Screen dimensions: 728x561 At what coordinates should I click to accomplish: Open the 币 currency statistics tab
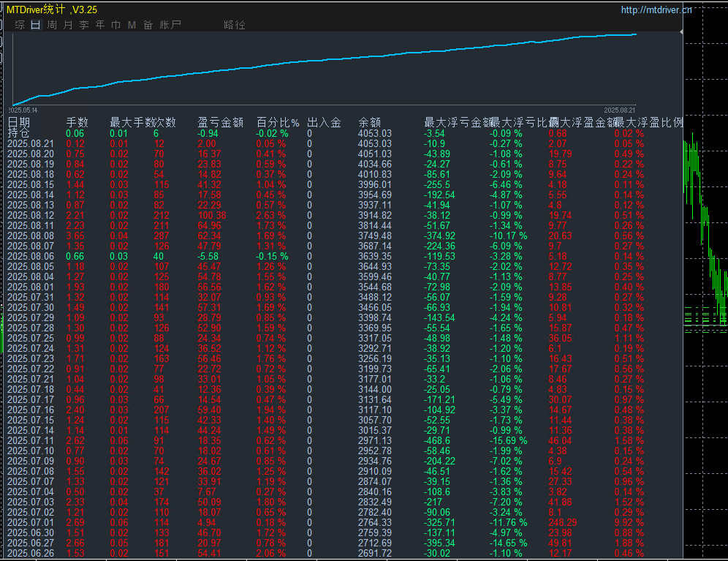click(115, 25)
